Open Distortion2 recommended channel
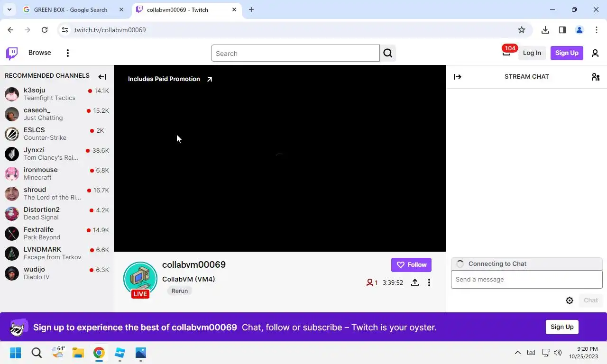607x364 pixels. point(57,213)
